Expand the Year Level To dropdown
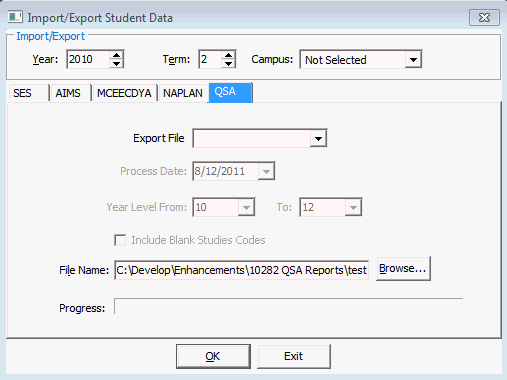This screenshot has width=507, height=380. tap(353, 207)
